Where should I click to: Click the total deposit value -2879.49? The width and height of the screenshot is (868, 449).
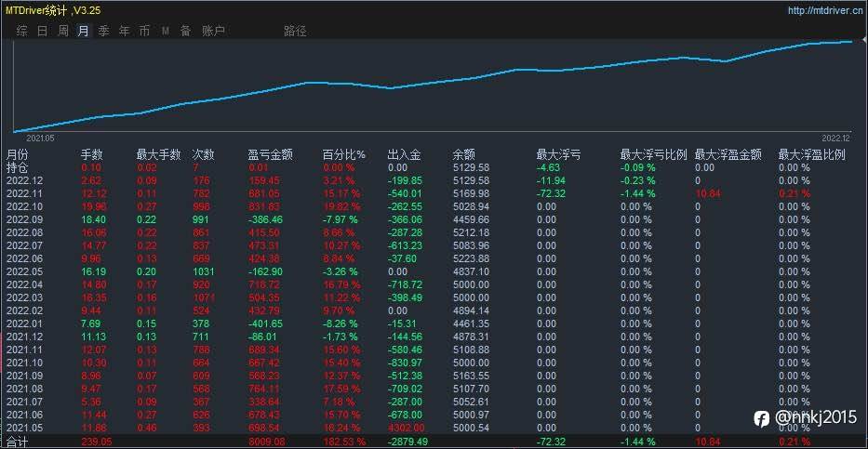[x=407, y=442]
